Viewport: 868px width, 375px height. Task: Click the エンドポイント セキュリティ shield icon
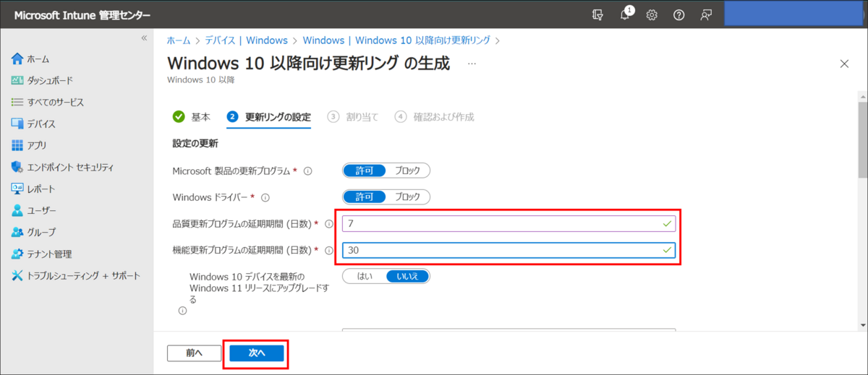(x=17, y=167)
